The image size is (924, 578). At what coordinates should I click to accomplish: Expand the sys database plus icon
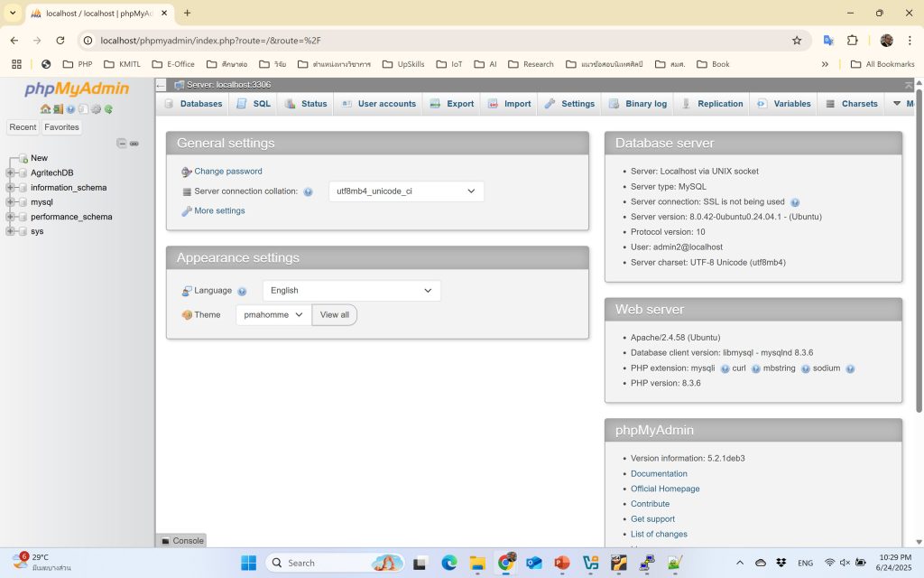point(10,231)
